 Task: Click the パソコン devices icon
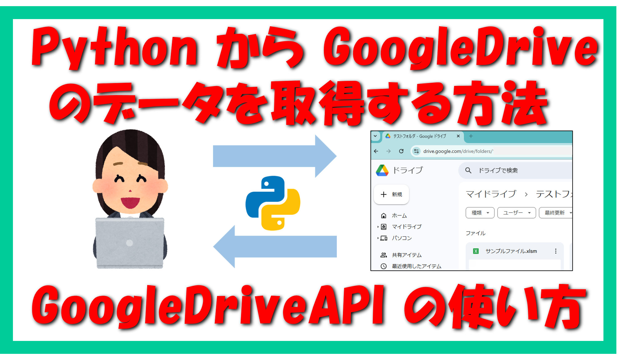(x=384, y=238)
